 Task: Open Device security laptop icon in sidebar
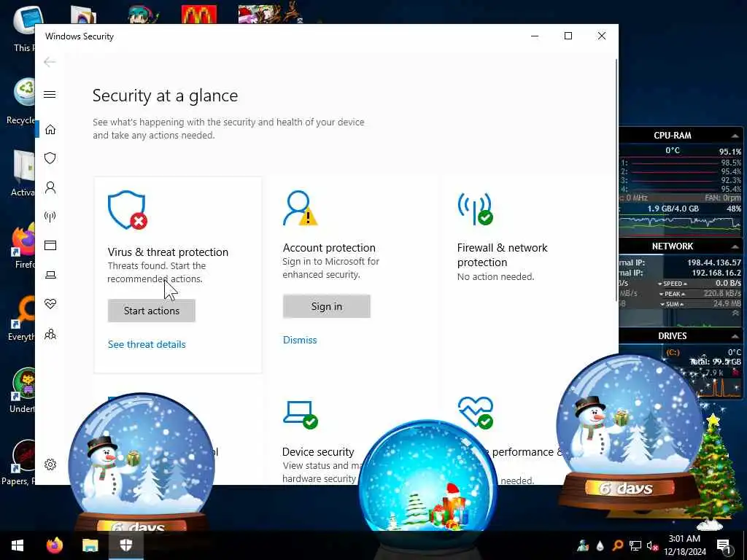point(50,275)
